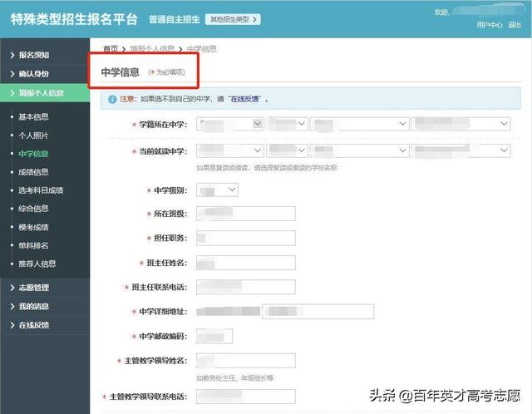The width and height of the screenshot is (532, 414).
Task: Click the 班主任联系电话 input field
Action: point(246,287)
